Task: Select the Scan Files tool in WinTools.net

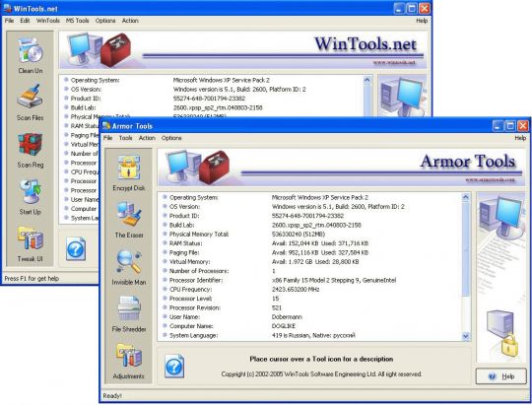Action: [x=31, y=102]
